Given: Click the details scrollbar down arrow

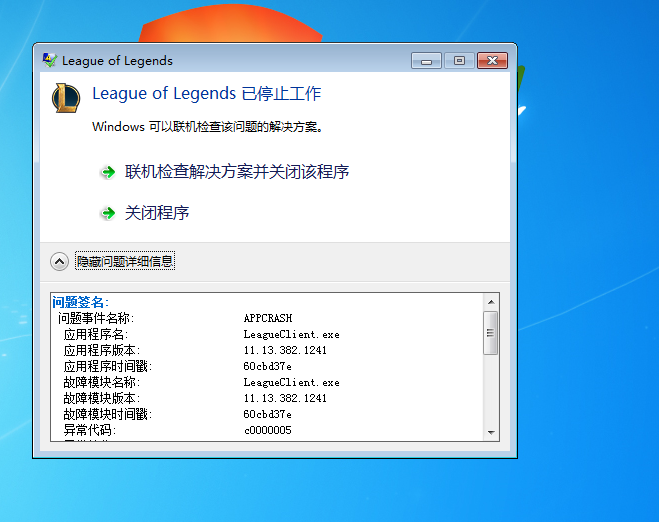Looking at the screenshot, I should pyautogui.click(x=491, y=432).
